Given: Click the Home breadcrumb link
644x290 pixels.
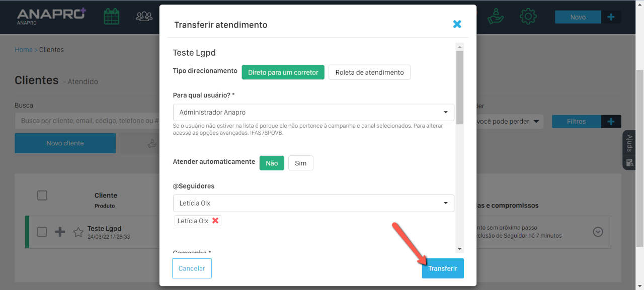Looking at the screenshot, I should point(23,50).
